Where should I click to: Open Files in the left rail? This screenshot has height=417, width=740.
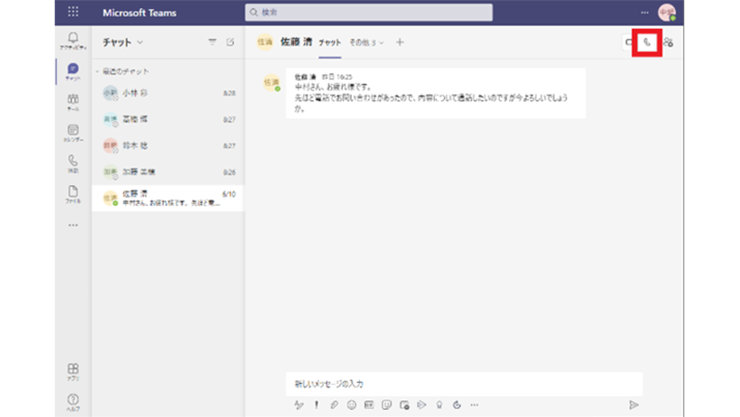point(73,194)
